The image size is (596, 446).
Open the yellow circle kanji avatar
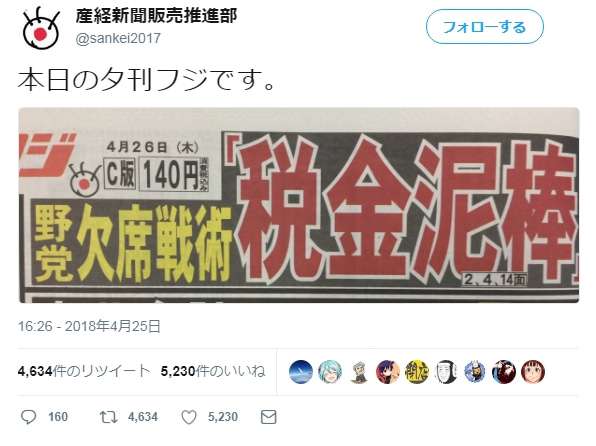(x=417, y=371)
